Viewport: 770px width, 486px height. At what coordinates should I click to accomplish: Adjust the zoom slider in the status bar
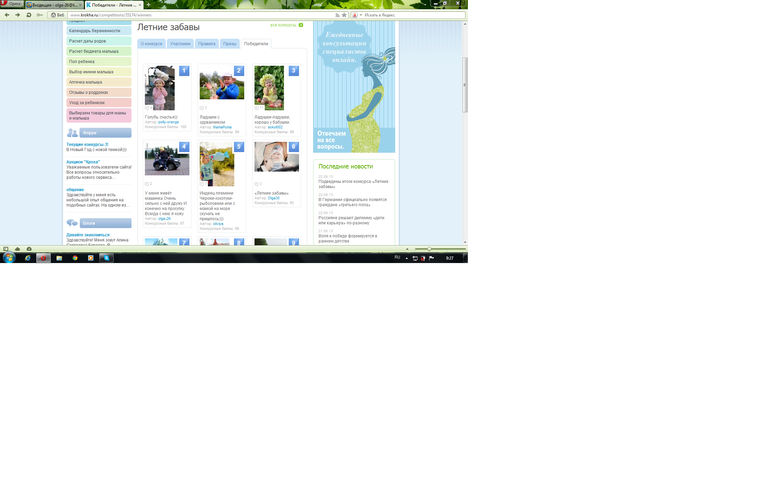[429, 249]
